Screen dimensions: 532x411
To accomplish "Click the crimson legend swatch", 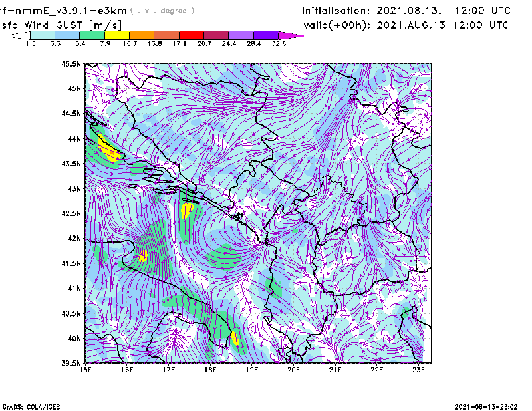I will click(x=216, y=35).
